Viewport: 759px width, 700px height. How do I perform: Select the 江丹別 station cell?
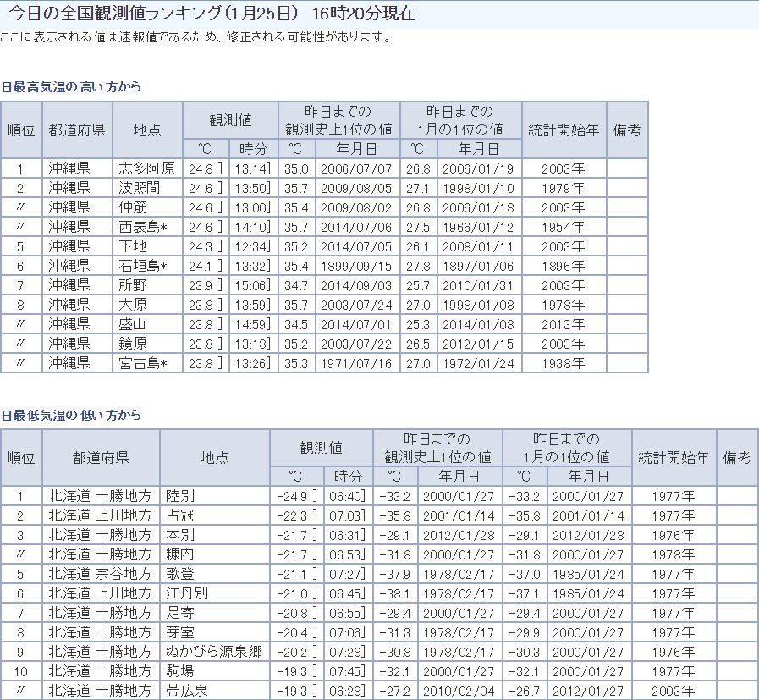(187, 593)
